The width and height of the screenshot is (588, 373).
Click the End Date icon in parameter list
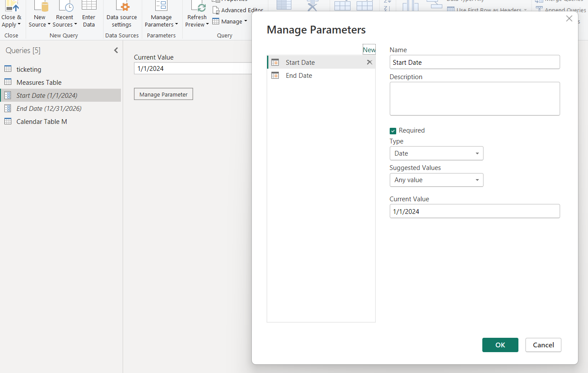275,75
